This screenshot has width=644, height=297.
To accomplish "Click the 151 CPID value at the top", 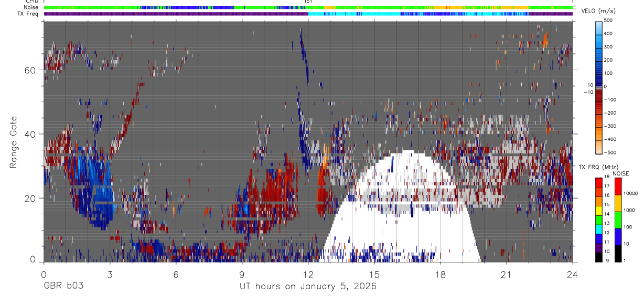I will [x=308, y=2].
